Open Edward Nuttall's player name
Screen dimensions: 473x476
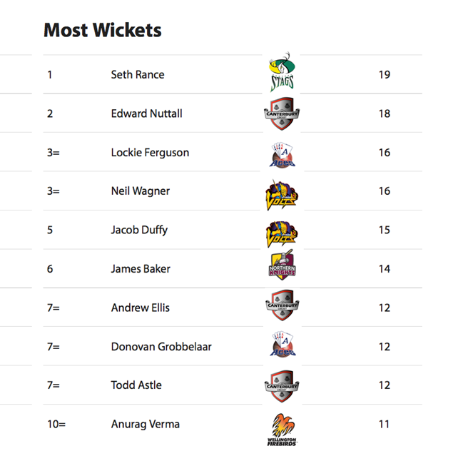(146, 113)
